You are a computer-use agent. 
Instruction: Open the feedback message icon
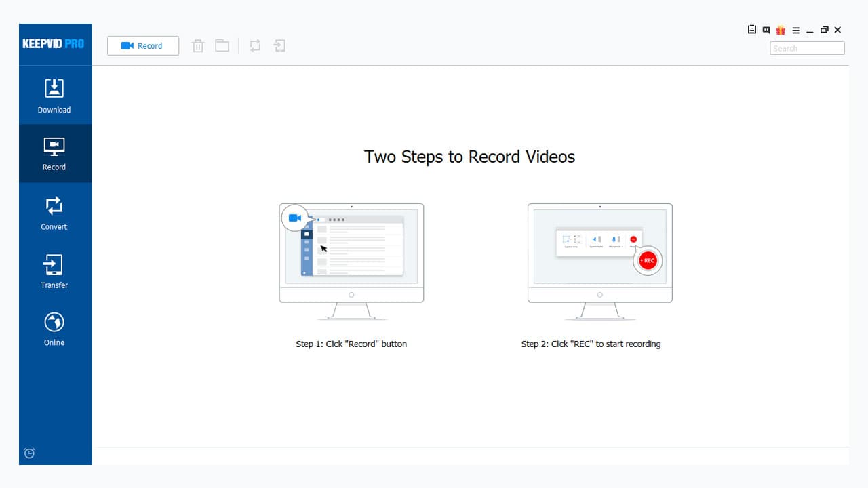[766, 30]
